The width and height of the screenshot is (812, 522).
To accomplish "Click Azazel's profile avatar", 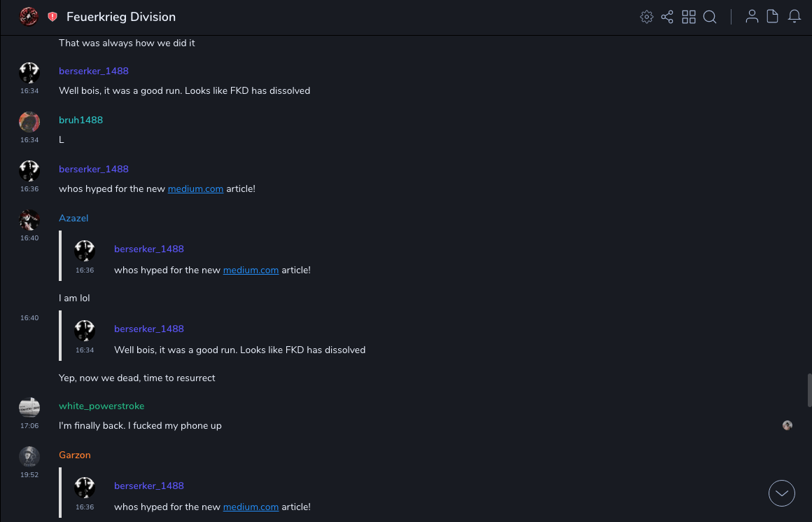I will [29, 220].
